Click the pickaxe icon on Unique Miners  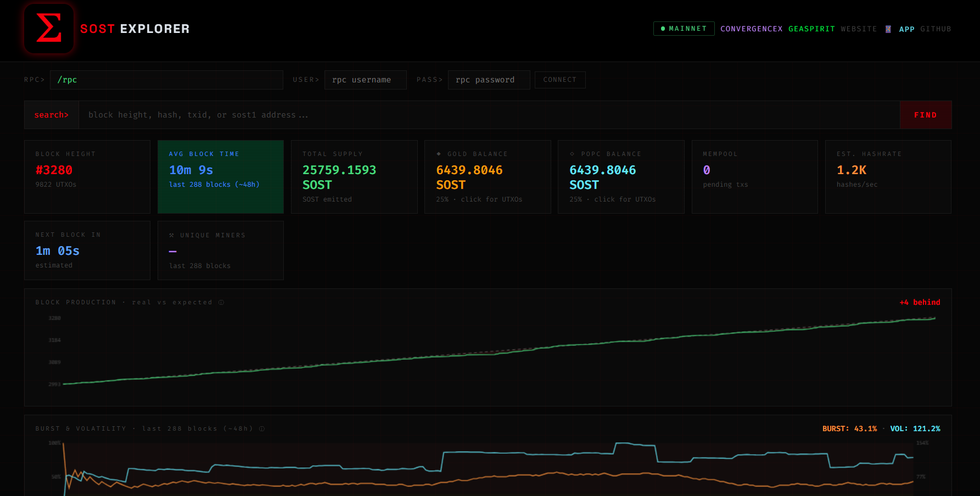[x=172, y=235]
